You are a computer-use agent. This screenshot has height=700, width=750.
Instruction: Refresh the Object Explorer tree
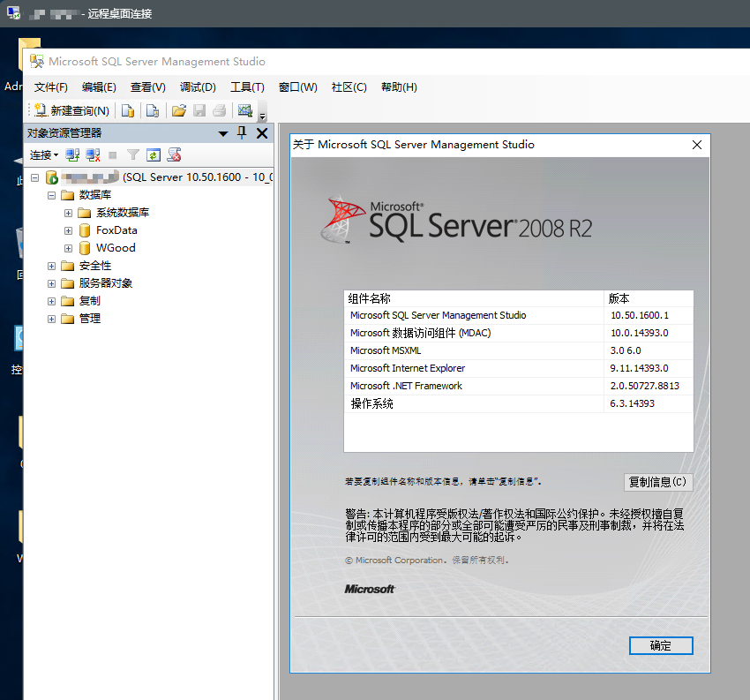pos(153,155)
